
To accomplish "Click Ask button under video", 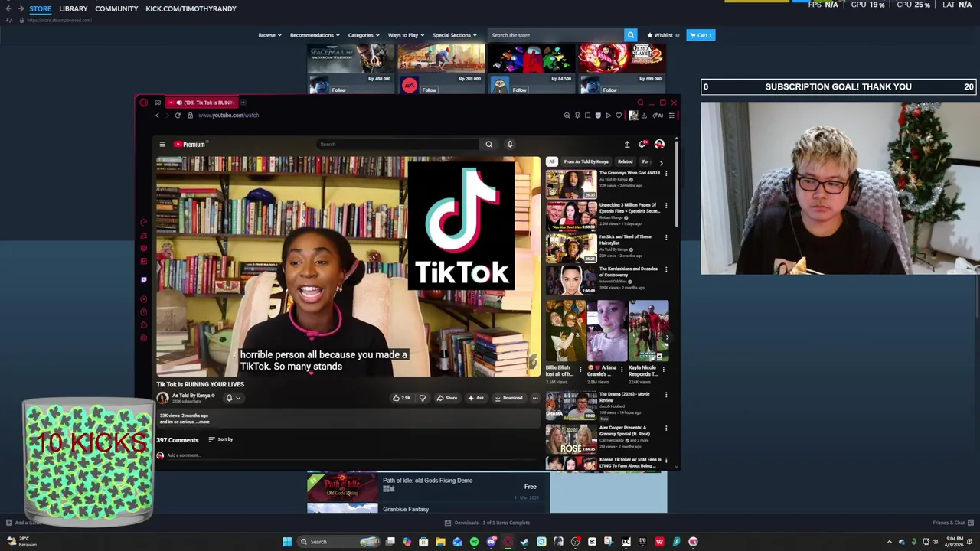I will tap(475, 398).
